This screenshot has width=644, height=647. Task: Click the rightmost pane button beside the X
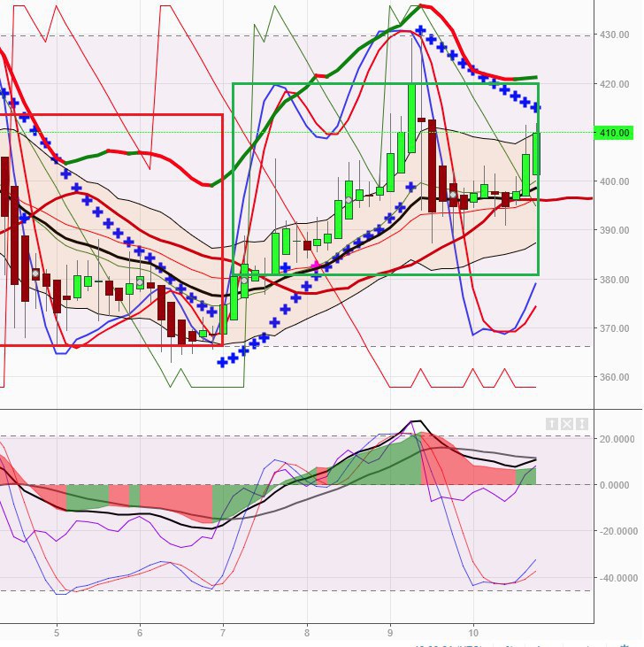point(582,424)
